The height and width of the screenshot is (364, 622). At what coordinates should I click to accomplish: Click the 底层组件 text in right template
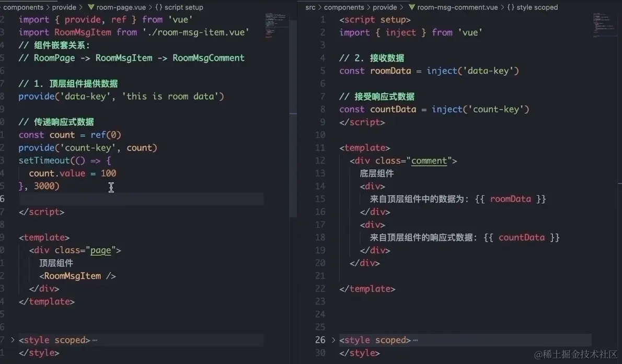(x=377, y=173)
